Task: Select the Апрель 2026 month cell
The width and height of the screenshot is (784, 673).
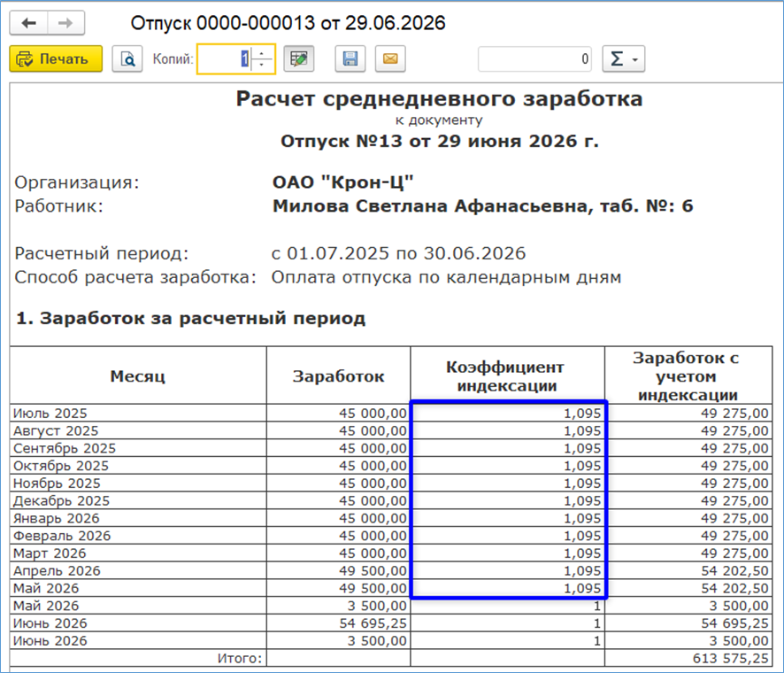Action: click(x=138, y=571)
